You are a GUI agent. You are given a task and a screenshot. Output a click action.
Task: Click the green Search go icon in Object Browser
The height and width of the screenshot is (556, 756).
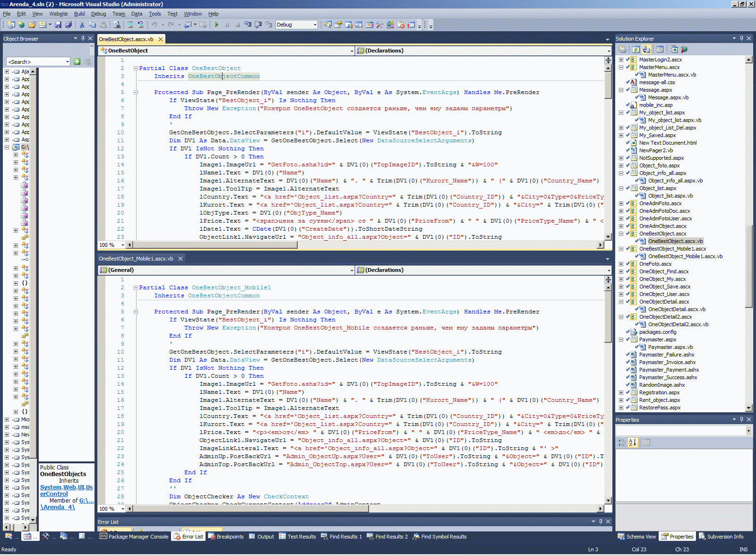pos(77,62)
